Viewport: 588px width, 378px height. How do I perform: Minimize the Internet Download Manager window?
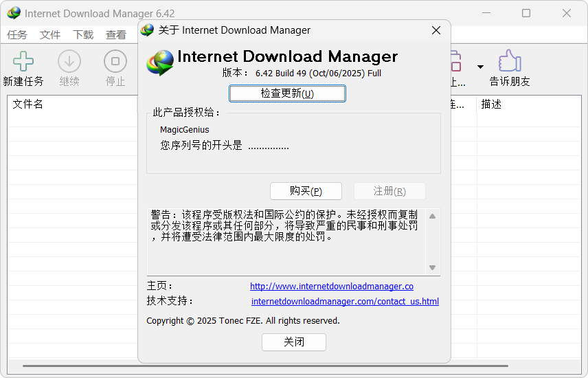coord(486,13)
